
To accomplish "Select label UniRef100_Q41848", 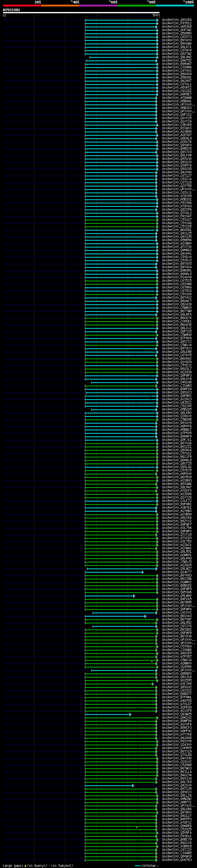I will (x=177, y=738).
